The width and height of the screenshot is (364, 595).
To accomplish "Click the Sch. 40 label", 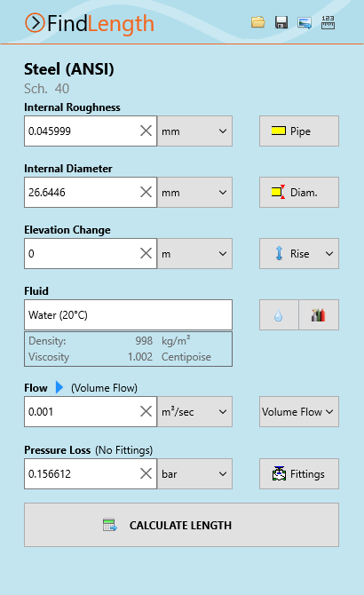I will pyautogui.click(x=47, y=89).
